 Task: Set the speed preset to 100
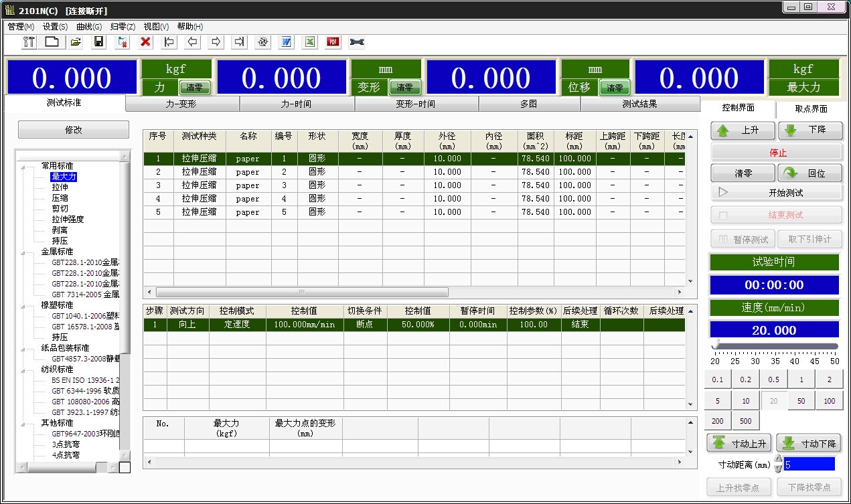[x=829, y=401]
